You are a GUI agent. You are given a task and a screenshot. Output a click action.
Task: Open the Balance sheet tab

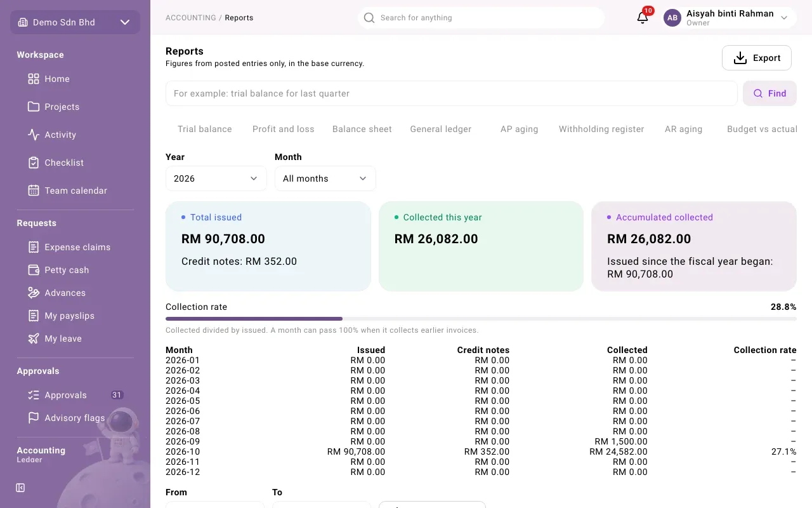[362, 129]
